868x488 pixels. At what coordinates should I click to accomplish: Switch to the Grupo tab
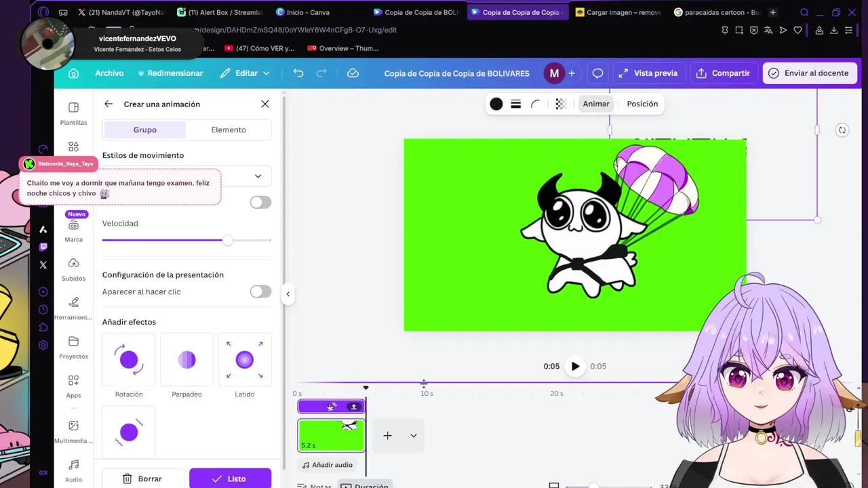[x=144, y=129]
